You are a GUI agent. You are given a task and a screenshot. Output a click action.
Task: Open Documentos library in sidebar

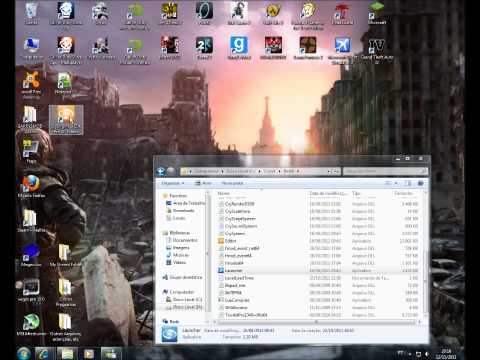[182, 240]
